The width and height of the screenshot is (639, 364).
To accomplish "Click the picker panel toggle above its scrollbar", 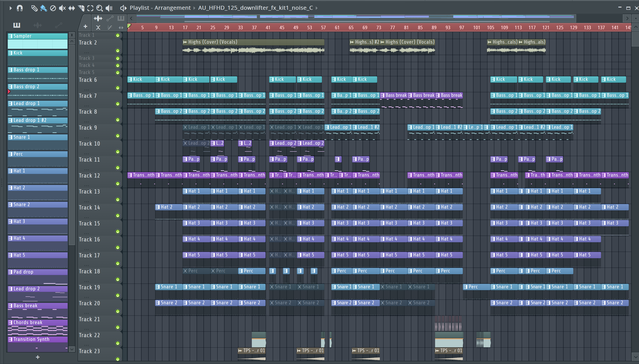I will click(x=72, y=35).
